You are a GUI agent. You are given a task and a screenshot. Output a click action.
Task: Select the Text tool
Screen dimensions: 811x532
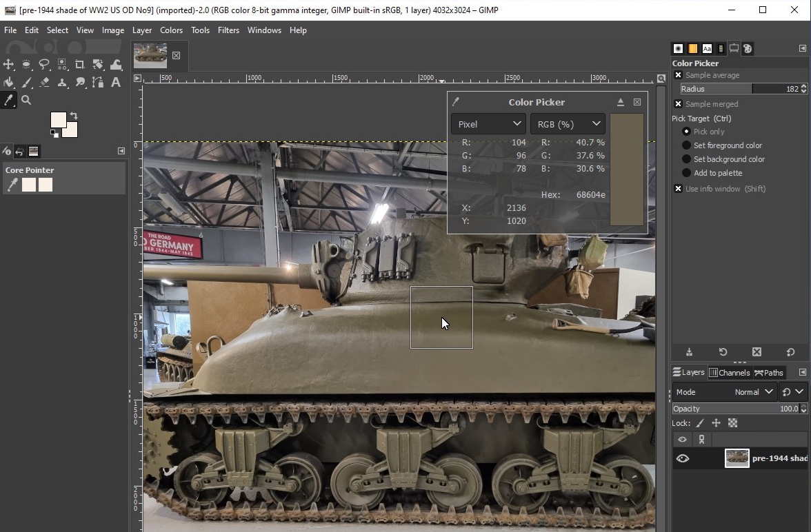(116, 82)
